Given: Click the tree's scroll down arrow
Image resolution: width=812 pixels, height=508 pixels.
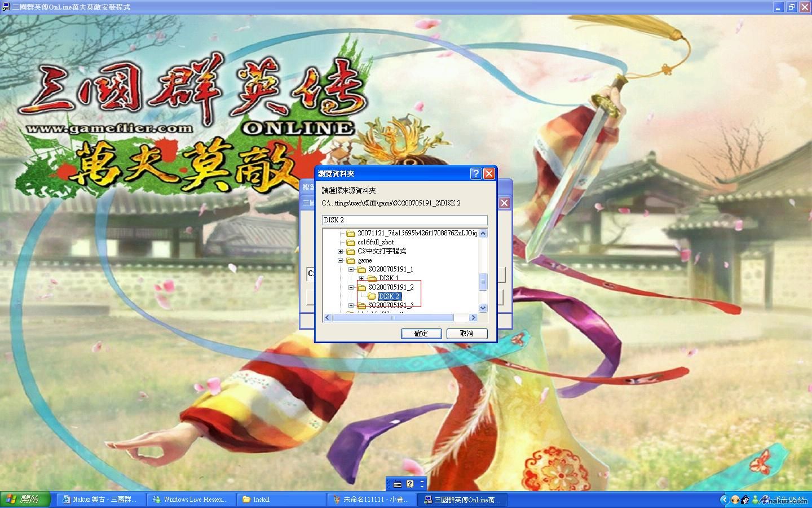Looking at the screenshot, I should (x=483, y=308).
